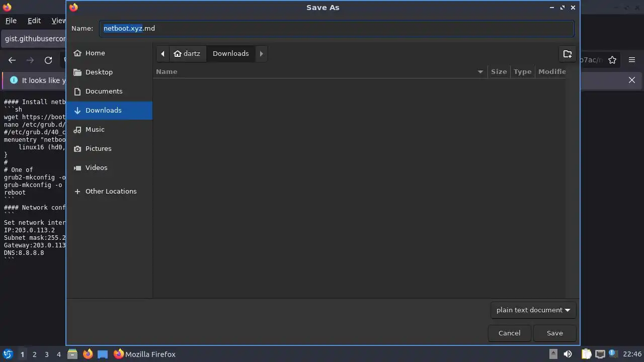Select the gist.githubusercontent tab in Firefox
This screenshot has height=362, width=644.
[34, 39]
